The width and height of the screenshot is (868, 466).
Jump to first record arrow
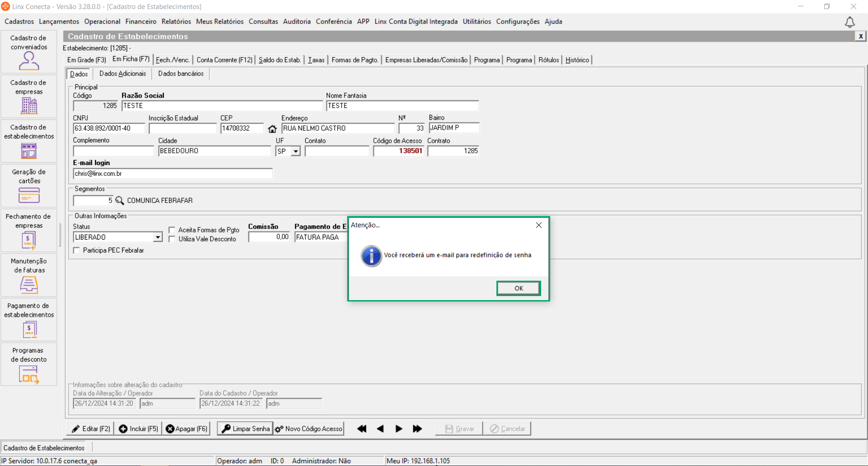tap(362, 428)
